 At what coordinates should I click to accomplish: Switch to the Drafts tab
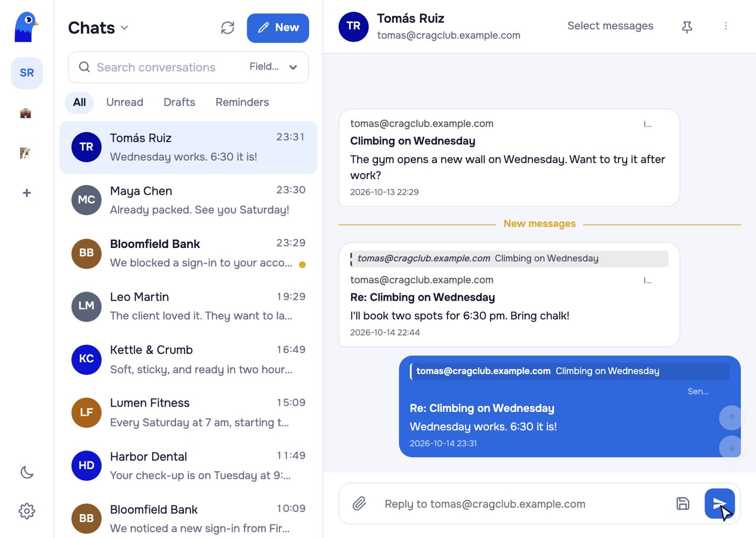coord(179,102)
